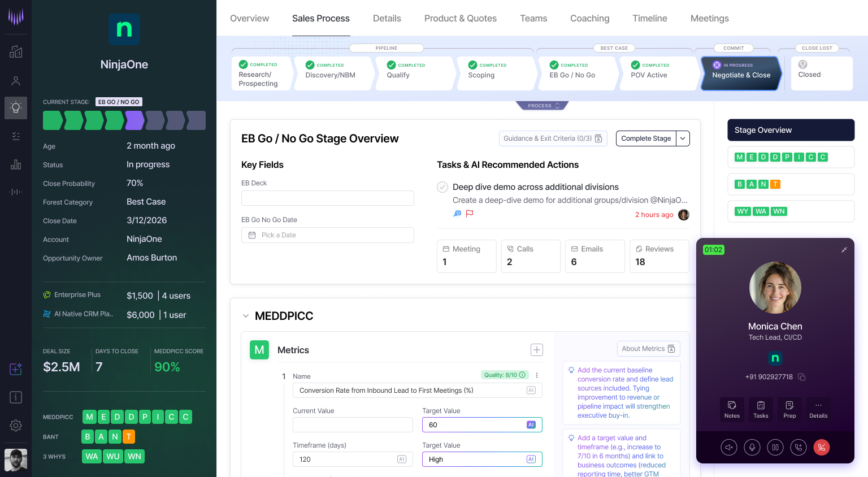The height and width of the screenshot is (477, 868).
Task: Click the green WU badge in 3 Whys
Action: click(x=113, y=457)
